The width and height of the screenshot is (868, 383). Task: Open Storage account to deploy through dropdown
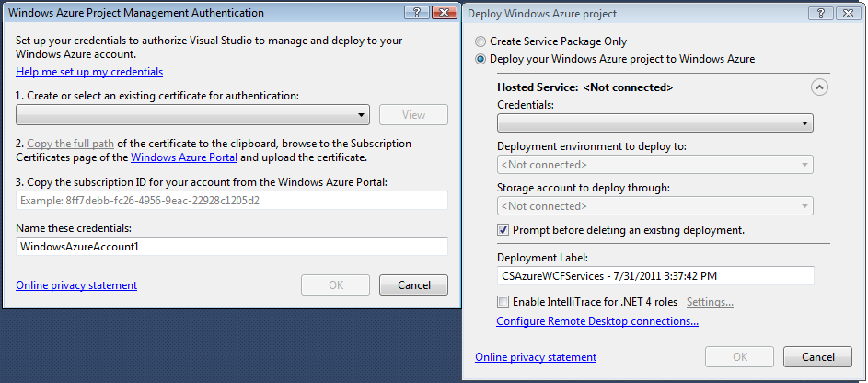[654, 206]
